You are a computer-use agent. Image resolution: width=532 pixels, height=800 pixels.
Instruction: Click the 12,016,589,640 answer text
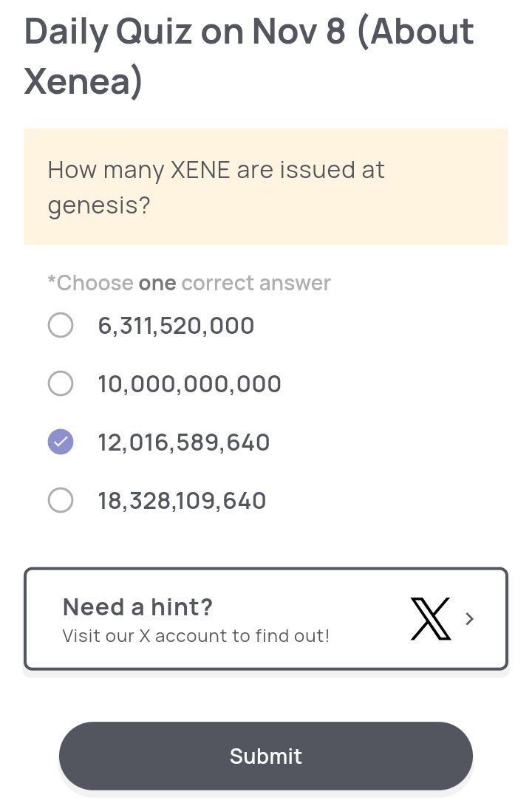(184, 442)
